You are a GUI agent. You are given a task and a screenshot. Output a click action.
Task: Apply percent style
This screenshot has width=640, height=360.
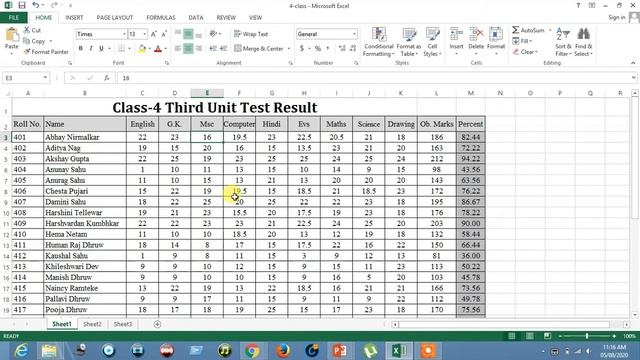click(x=318, y=49)
